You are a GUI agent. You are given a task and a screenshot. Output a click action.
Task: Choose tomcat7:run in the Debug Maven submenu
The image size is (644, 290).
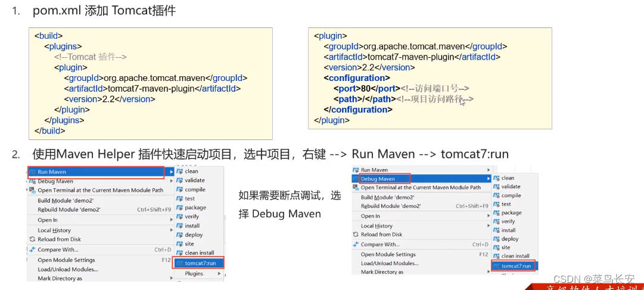point(515,266)
